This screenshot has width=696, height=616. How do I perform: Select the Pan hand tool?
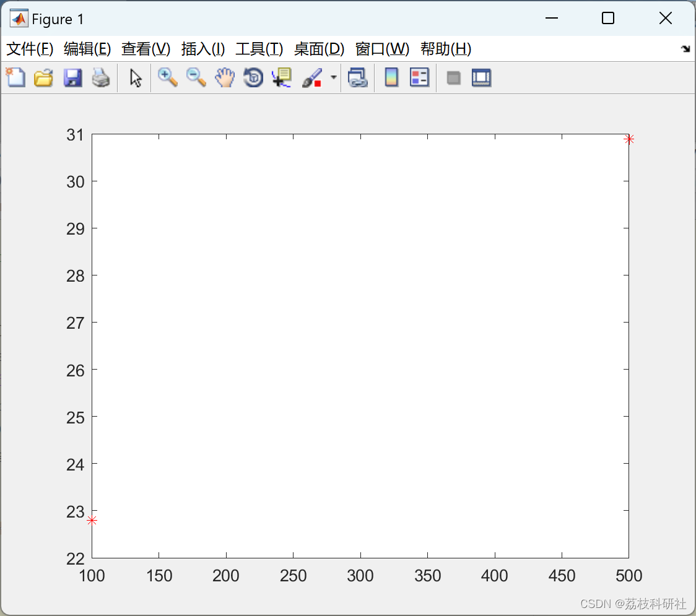click(225, 77)
